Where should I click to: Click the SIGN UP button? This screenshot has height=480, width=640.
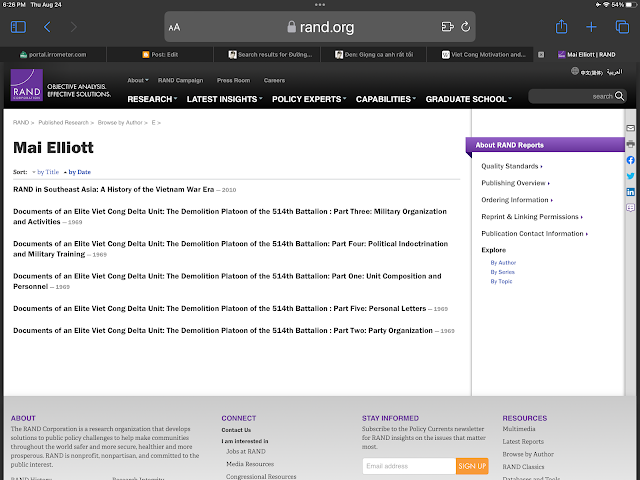click(x=472, y=466)
